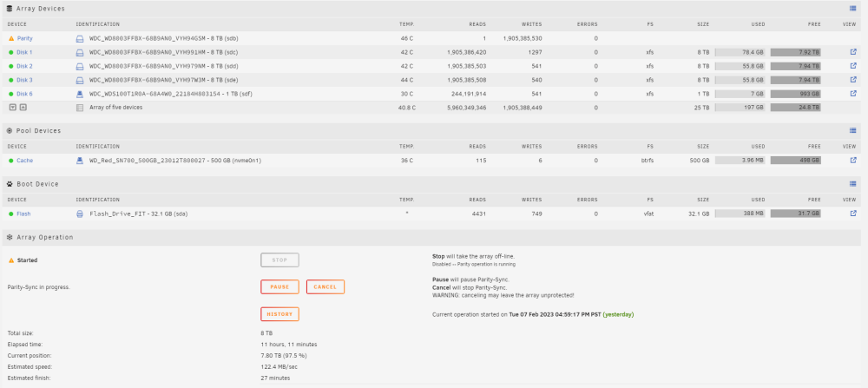Click the array total free bar 24.8 TB
This screenshot has width=868, height=388.
(795, 108)
